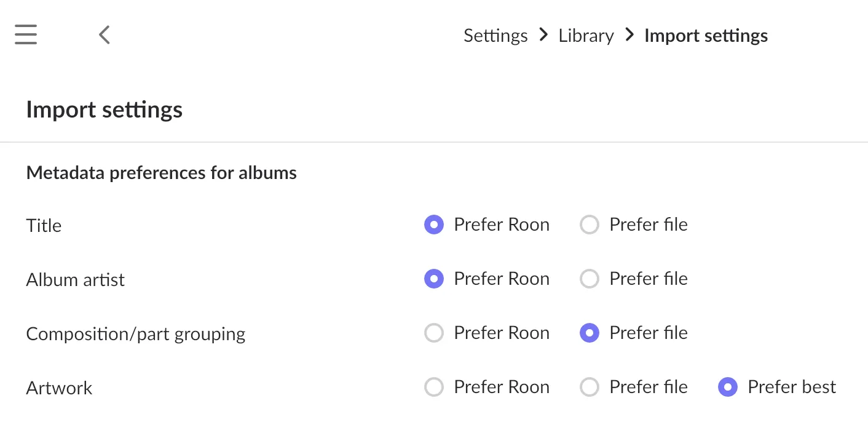Set Composition/part grouping to Prefer file

pyautogui.click(x=590, y=333)
